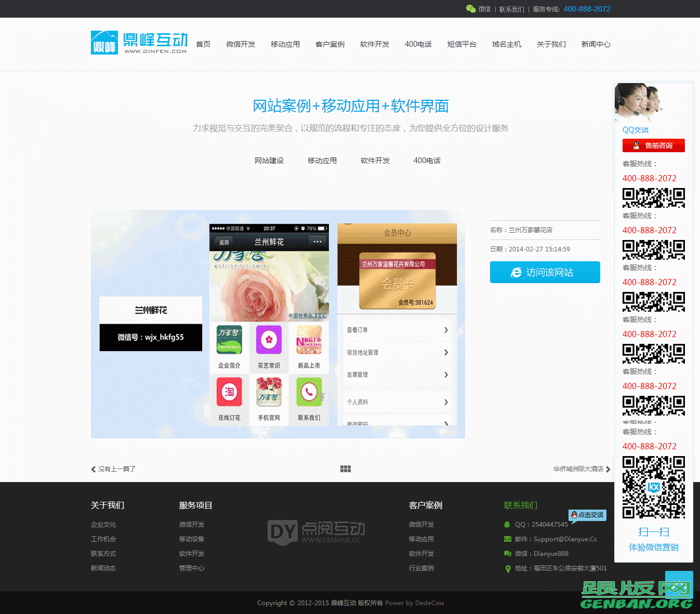Click QQ交谈 in the right sidebar

click(x=635, y=130)
